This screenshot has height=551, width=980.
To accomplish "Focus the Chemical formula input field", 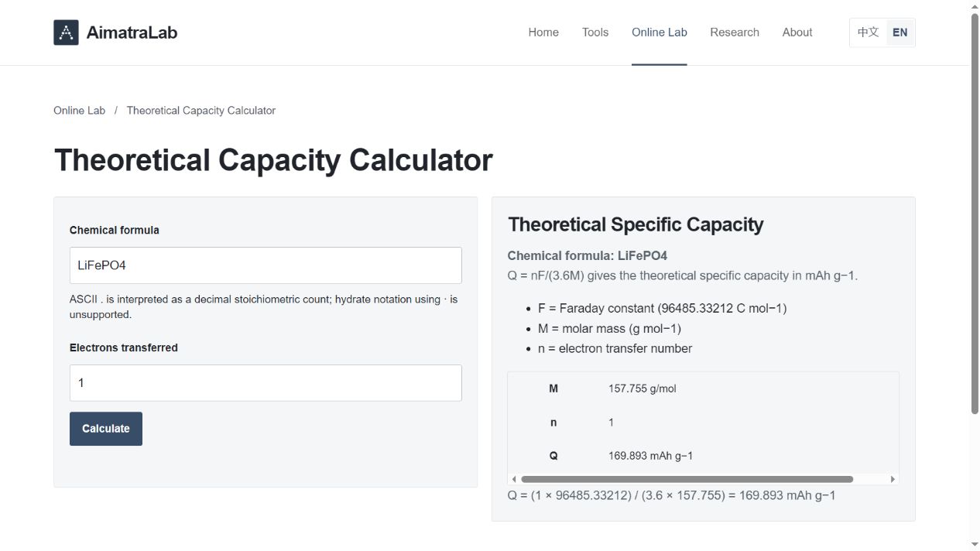I will (x=266, y=265).
